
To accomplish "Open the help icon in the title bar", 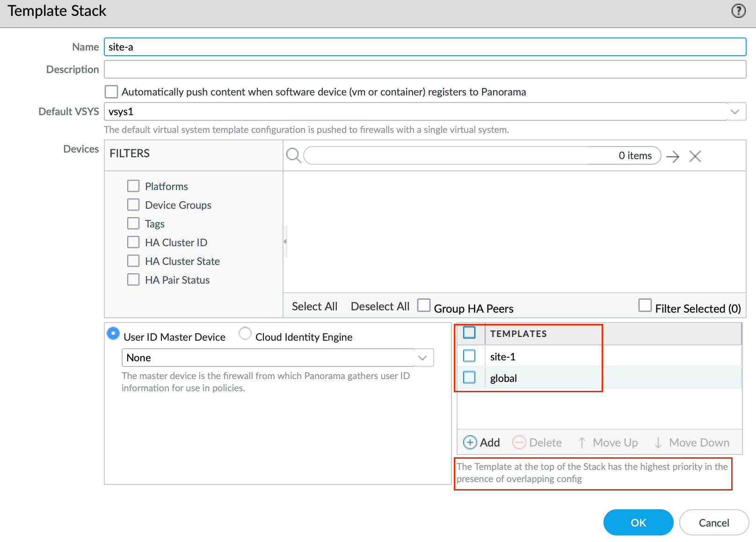I will pyautogui.click(x=738, y=11).
